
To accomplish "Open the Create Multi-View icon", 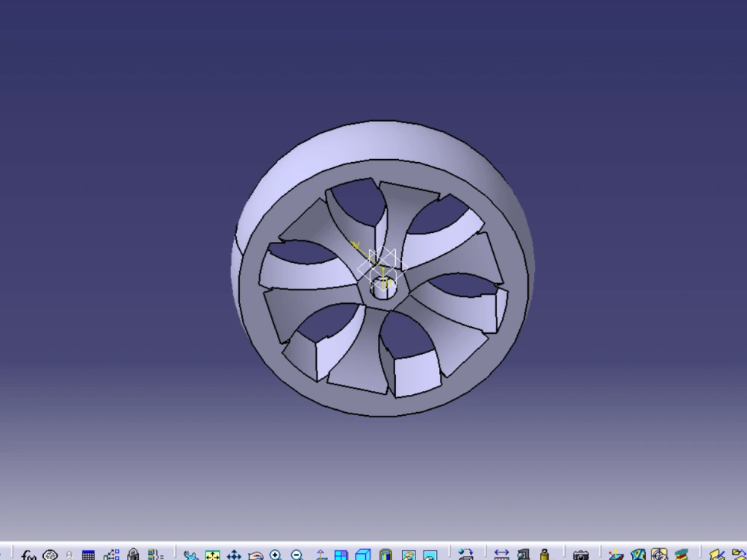I will (341, 556).
